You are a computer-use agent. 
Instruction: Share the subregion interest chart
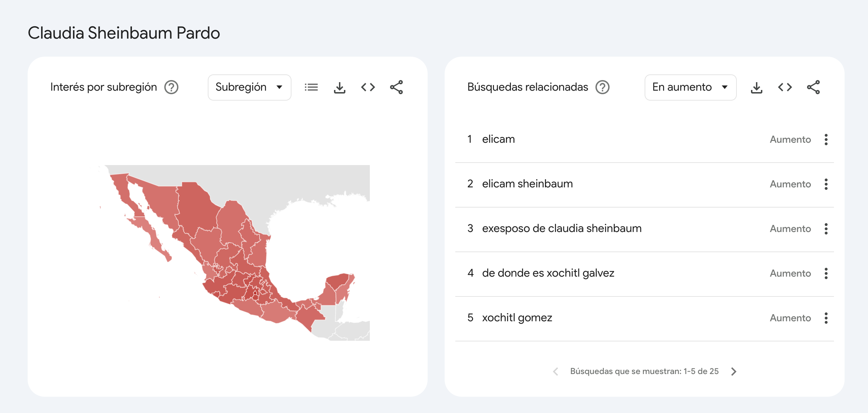click(396, 87)
